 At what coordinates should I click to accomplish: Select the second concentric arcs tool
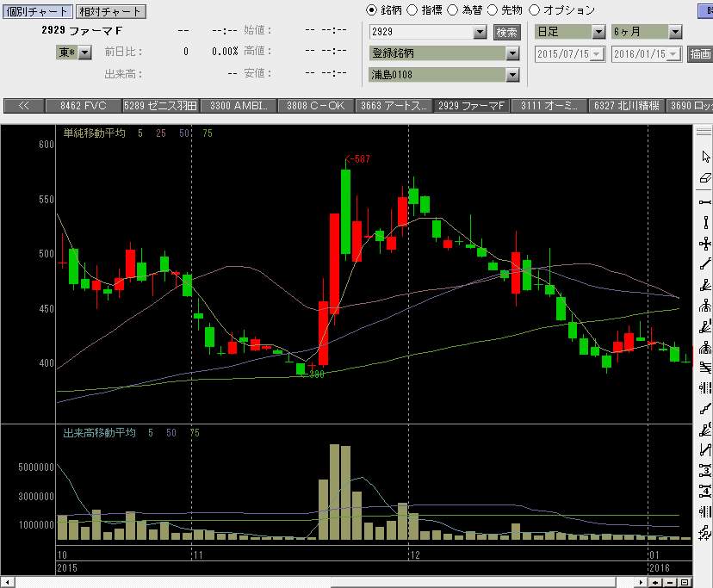pyautogui.click(x=704, y=348)
